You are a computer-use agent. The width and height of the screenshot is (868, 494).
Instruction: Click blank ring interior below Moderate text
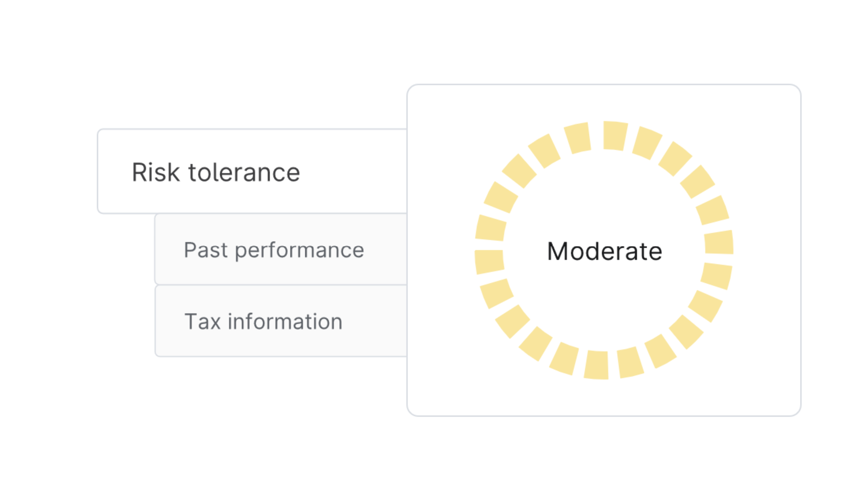pyautogui.click(x=604, y=305)
